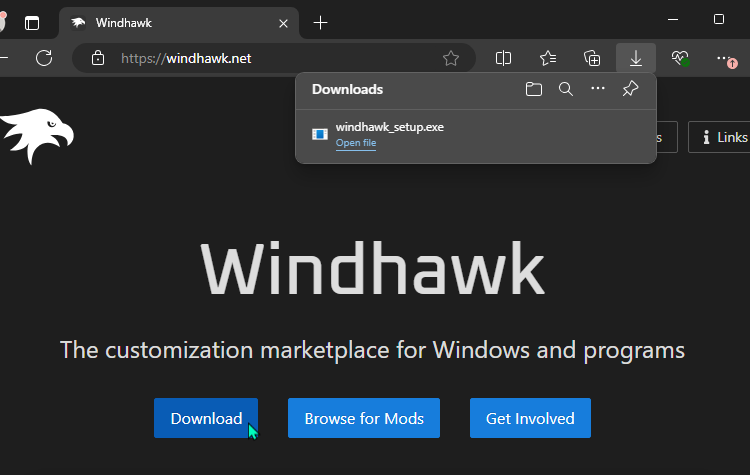The height and width of the screenshot is (475, 750).
Task: Click Get Involved button
Action: (x=530, y=418)
